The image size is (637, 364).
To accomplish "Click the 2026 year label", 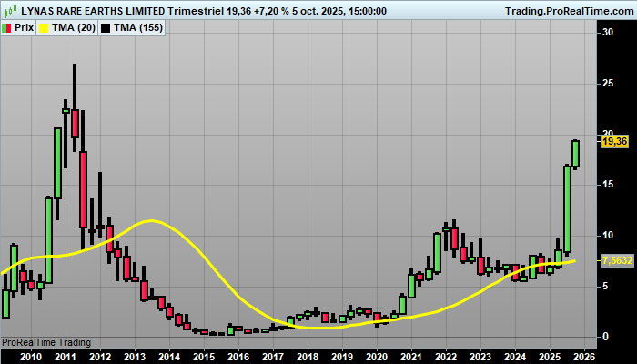I will 584,357.
